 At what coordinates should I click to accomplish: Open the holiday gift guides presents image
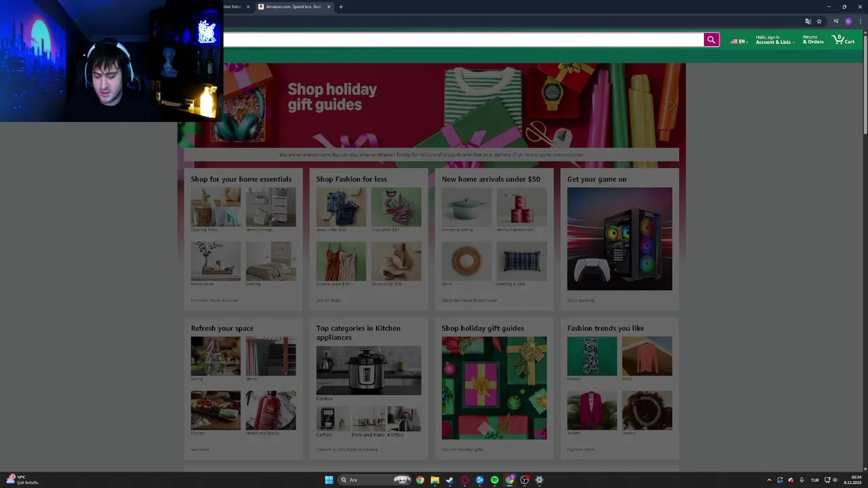coord(494,388)
